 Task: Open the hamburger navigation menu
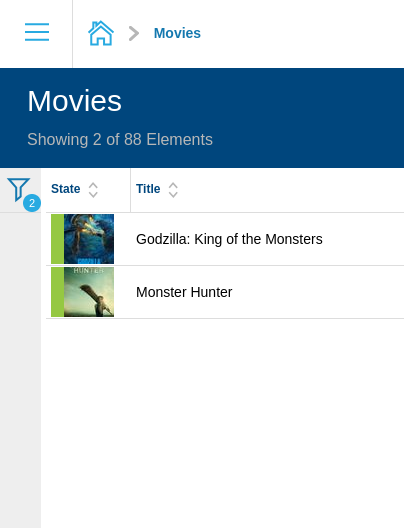[x=37, y=32]
